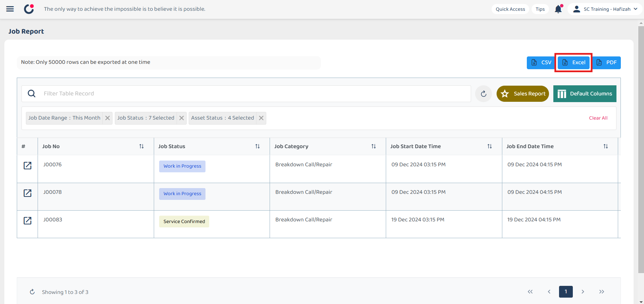Select page 1 in pagination
The width and height of the screenshot is (644, 304).
coord(566,292)
